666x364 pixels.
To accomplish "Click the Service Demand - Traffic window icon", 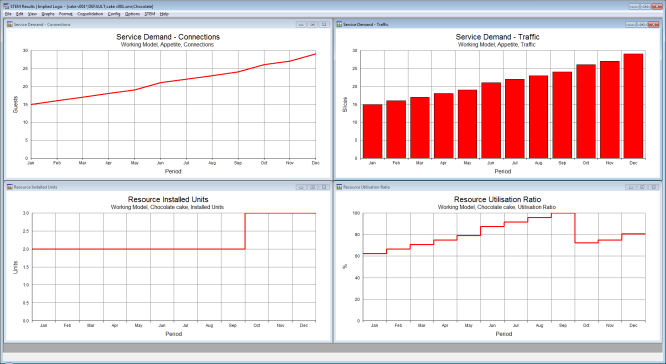I will click(339, 25).
